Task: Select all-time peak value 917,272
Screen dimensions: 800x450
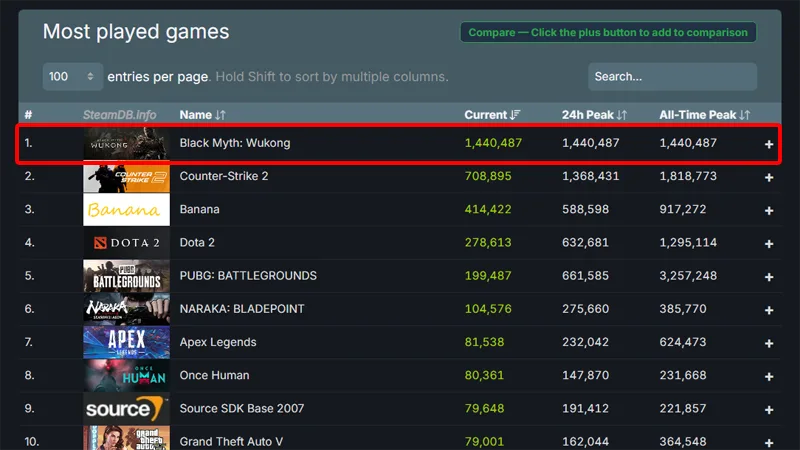Action: [683, 209]
